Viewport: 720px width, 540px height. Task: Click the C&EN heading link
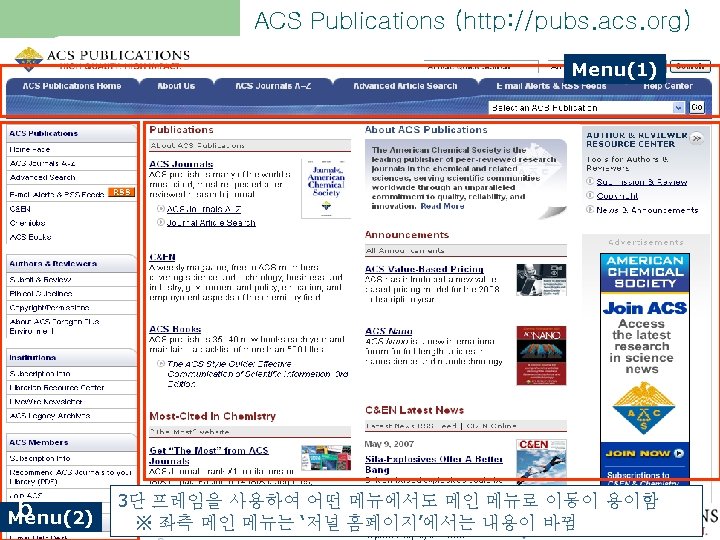point(162,257)
